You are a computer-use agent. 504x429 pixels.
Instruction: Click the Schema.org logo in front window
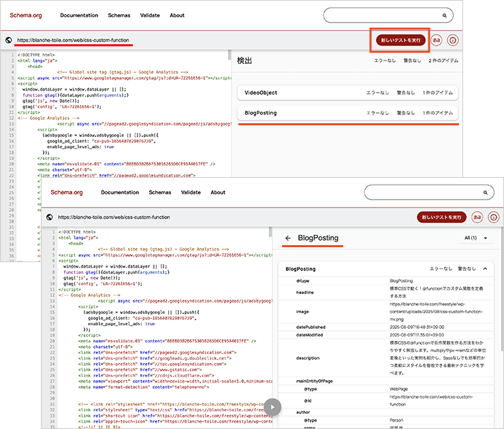tap(67, 193)
